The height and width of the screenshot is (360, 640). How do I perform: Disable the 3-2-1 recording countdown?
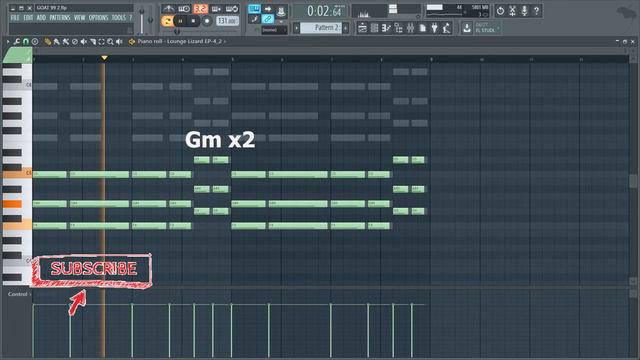[x=200, y=9]
